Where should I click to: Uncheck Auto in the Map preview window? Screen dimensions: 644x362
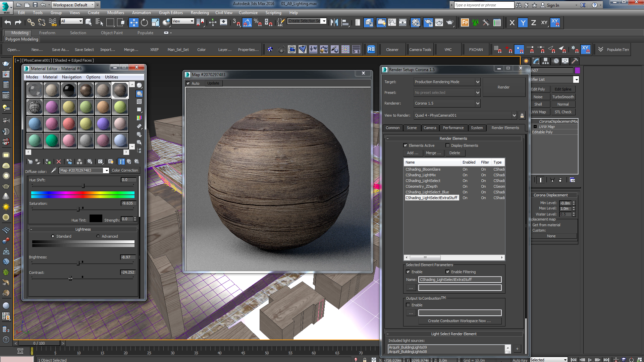pos(188,83)
